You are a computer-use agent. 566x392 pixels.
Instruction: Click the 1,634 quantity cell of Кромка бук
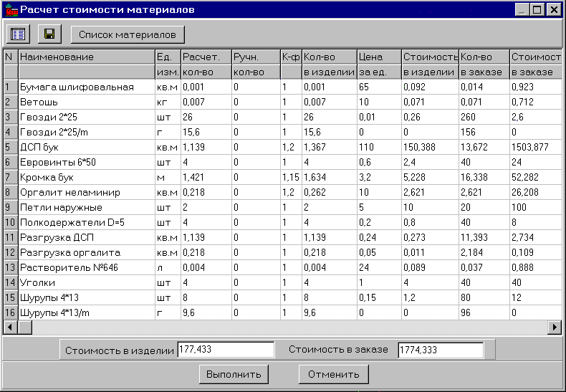click(329, 177)
